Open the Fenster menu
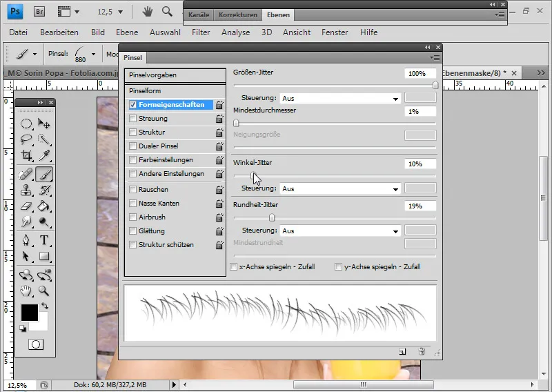 pyautogui.click(x=335, y=32)
